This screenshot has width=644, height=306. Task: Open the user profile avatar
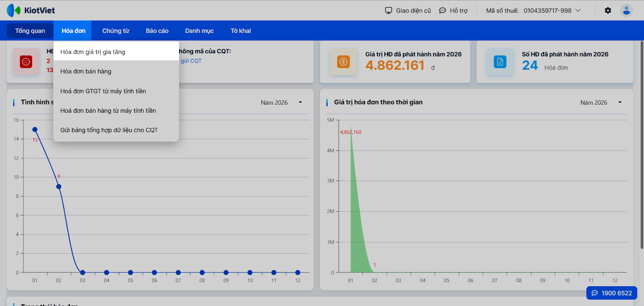click(x=626, y=10)
